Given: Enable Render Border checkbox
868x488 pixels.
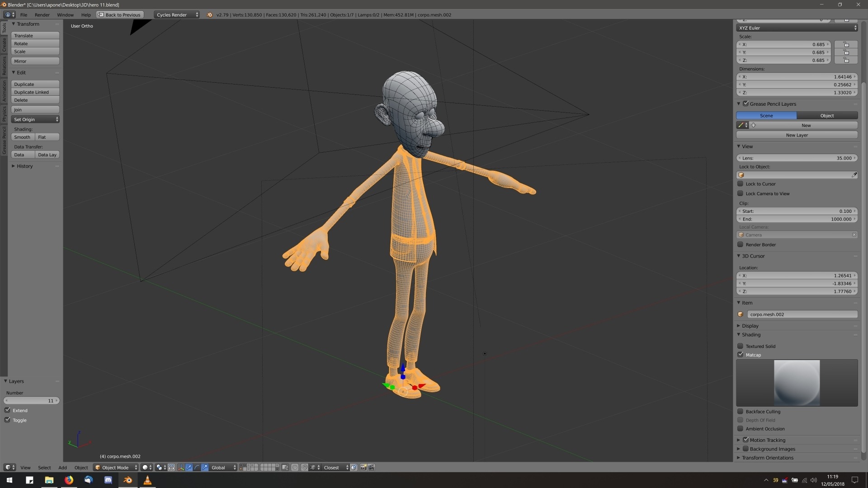Looking at the screenshot, I should click(740, 244).
